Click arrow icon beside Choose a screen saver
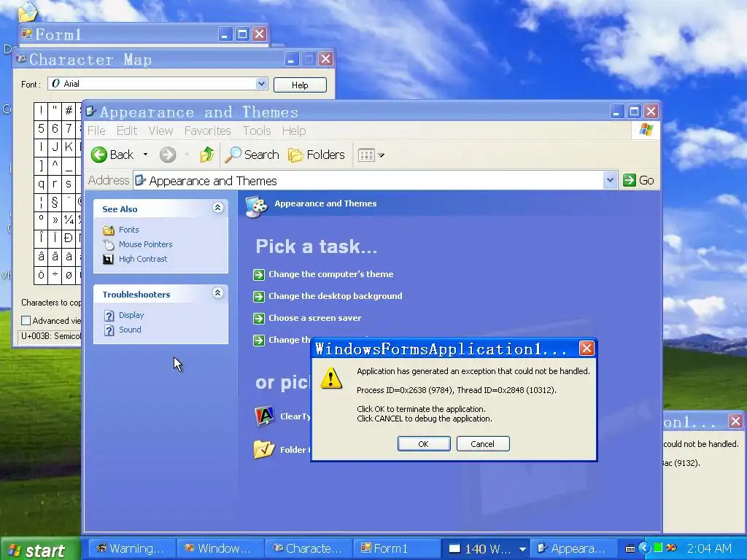747x560 pixels. [x=259, y=318]
